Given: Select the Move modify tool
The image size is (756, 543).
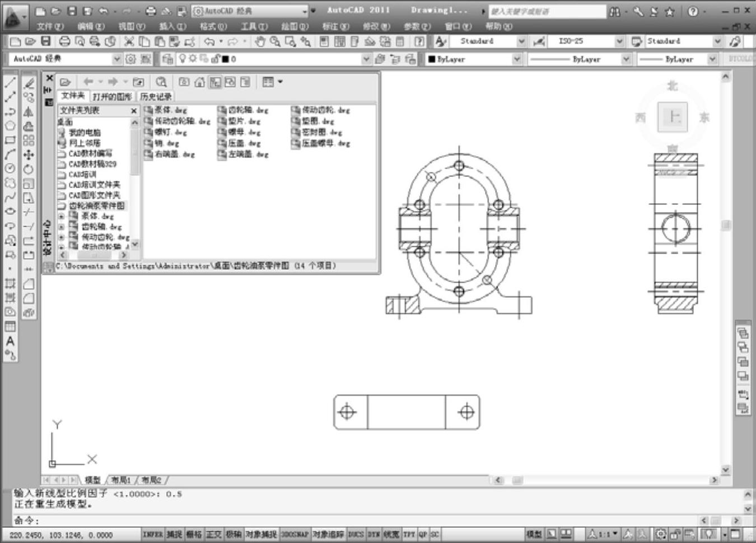Looking at the screenshot, I should (29, 155).
